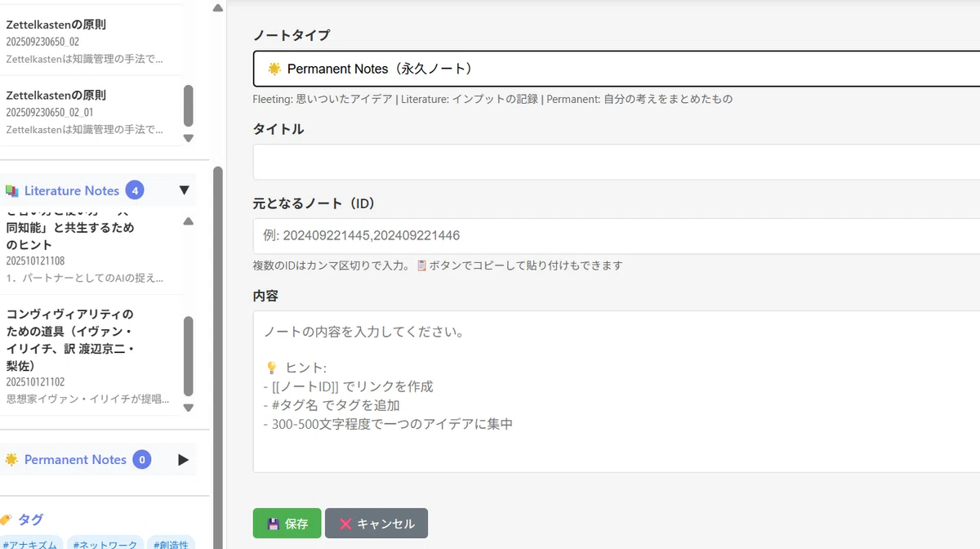Screen dimensions: 980x549
Task: Click the tag icon beside タグ
Action: pos(7,520)
